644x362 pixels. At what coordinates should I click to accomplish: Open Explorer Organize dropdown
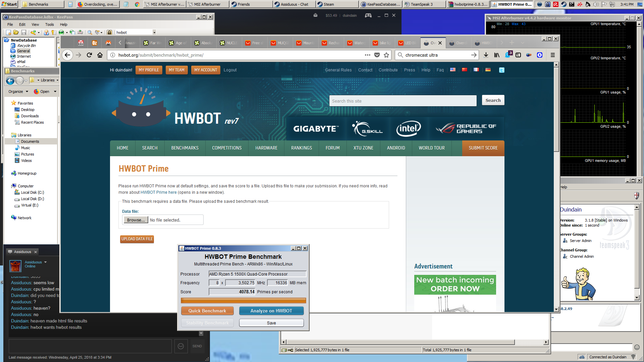pos(18,92)
